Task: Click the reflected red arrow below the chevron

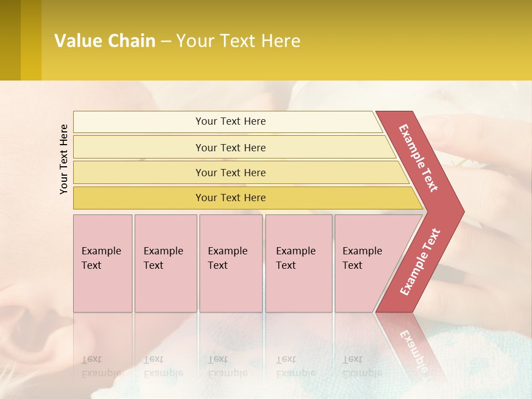Action: coord(413,349)
